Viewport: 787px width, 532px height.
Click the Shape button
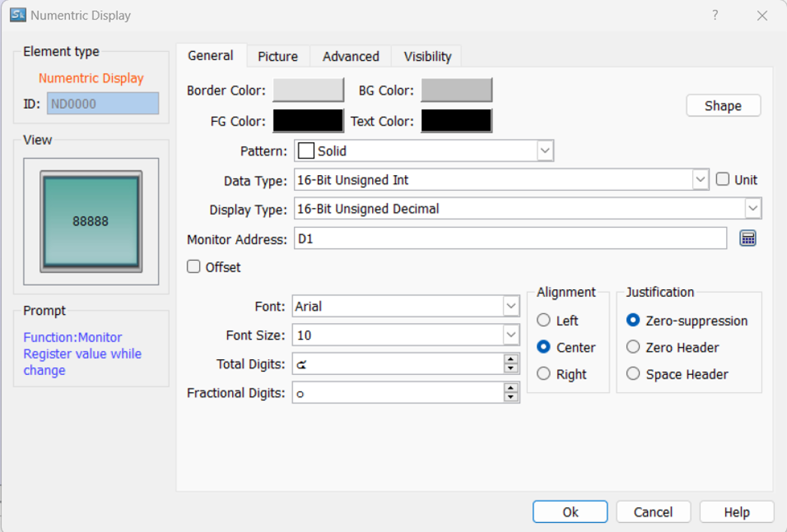click(x=723, y=106)
